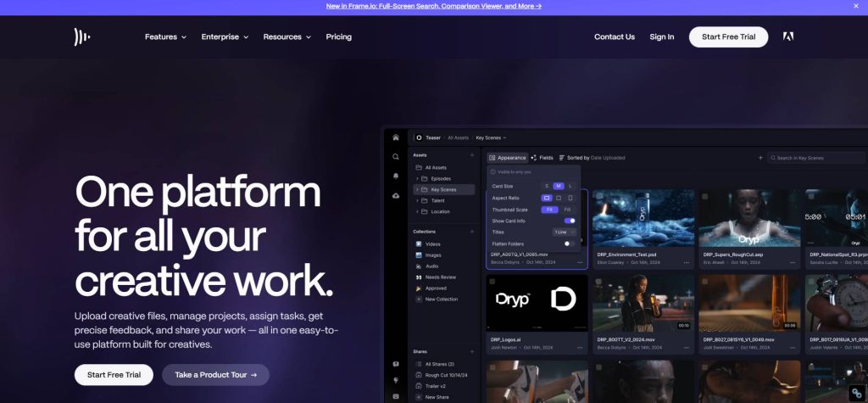Expand the Talent folder
Screen dimensions: 868x403
click(x=417, y=201)
